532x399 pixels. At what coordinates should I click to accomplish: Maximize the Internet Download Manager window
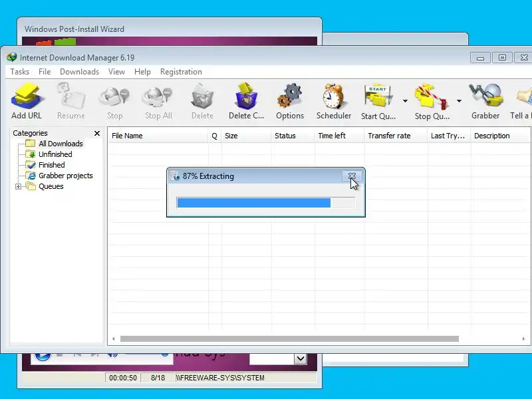(502, 58)
